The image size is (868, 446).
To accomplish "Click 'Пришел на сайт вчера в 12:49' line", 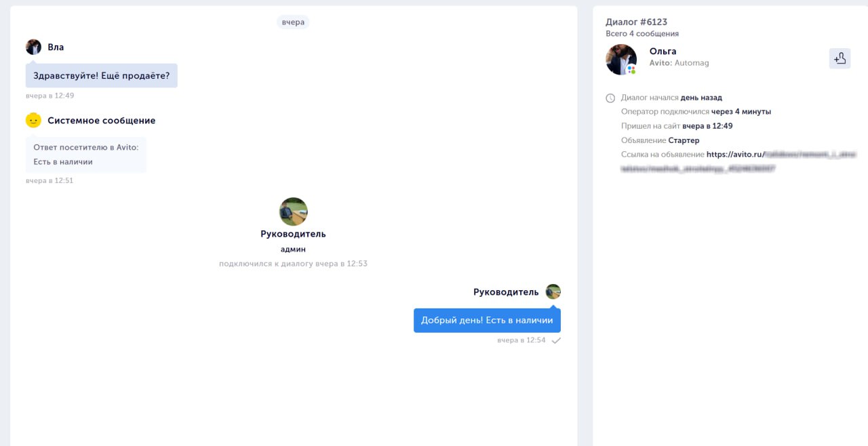I will (677, 126).
